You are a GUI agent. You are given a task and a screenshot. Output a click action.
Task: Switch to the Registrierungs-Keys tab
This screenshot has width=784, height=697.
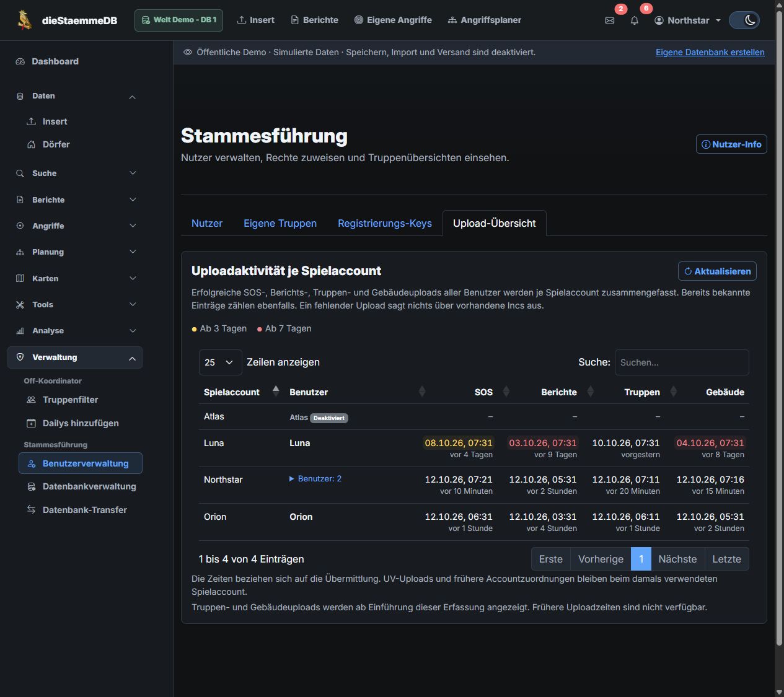[x=385, y=223]
